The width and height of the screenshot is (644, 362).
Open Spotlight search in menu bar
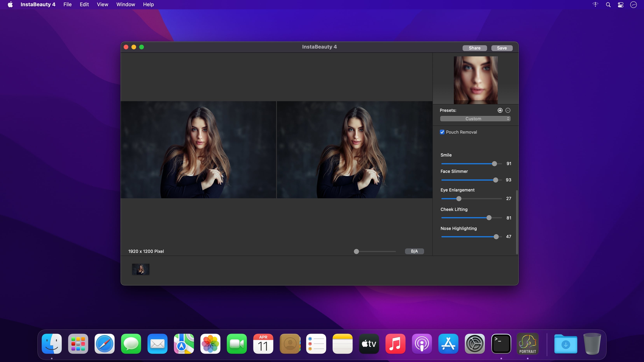[x=608, y=5]
